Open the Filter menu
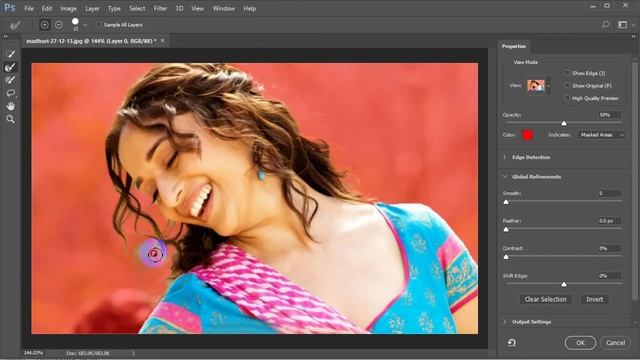This screenshot has height=360, width=640. pos(160,8)
